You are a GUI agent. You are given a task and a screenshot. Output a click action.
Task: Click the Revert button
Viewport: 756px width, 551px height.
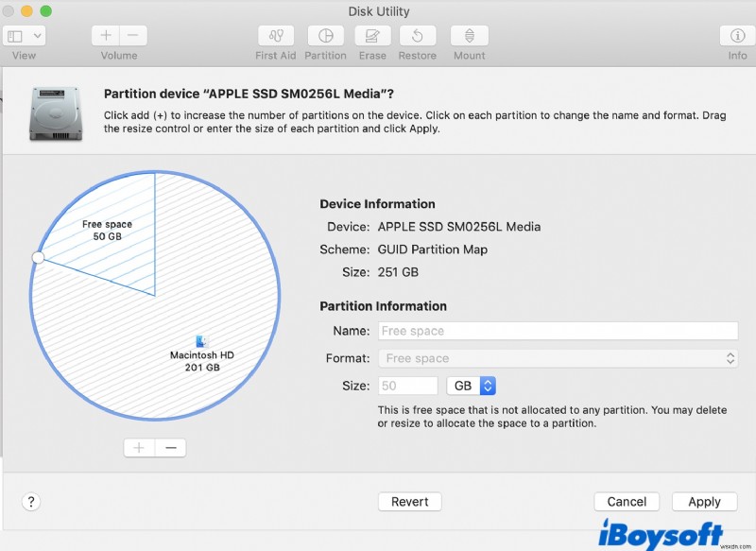pos(410,502)
